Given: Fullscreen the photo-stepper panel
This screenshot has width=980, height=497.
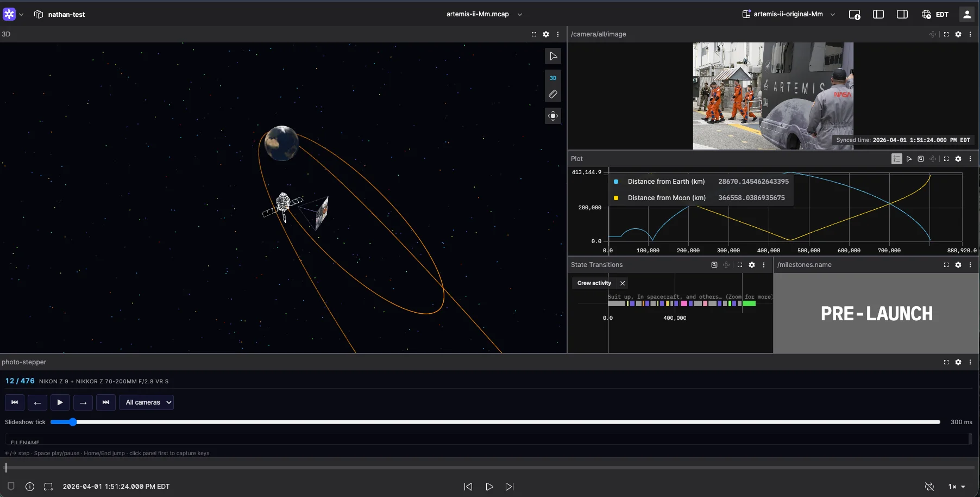Looking at the screenshot, I should [946, 362].
